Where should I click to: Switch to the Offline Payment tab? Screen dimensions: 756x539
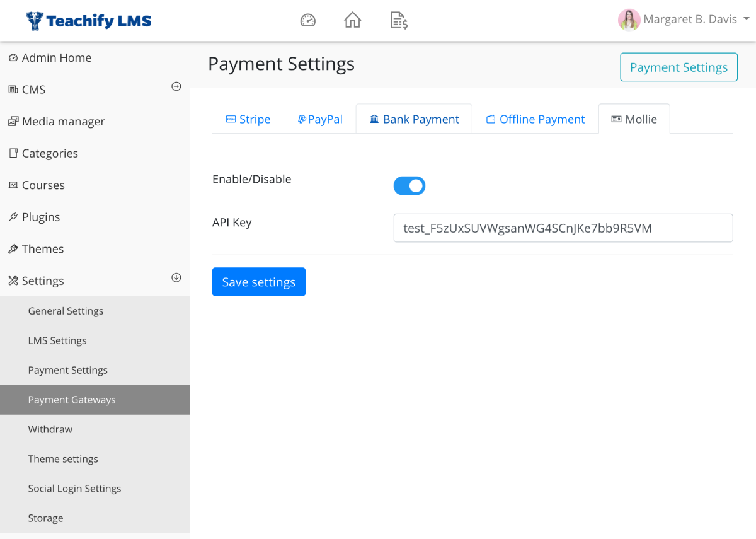(535, 119)
